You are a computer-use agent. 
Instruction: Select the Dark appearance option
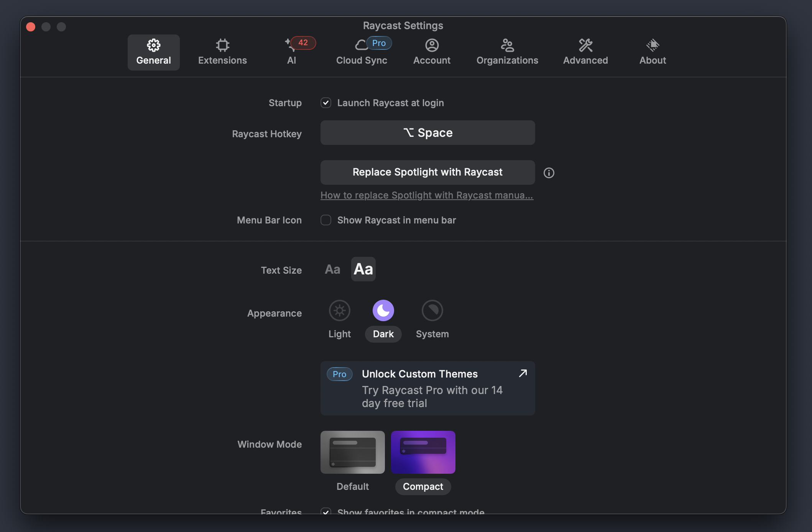[x=383, y=310]
